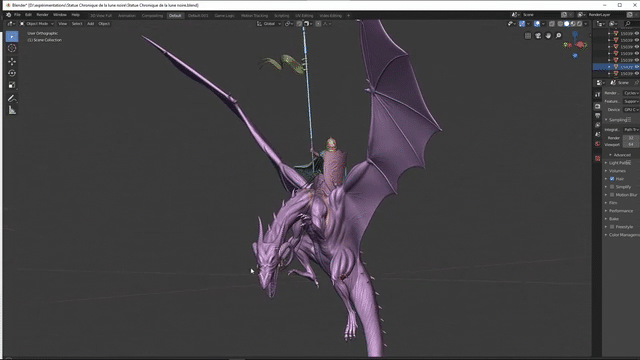This screenshot has height=360, width=640.
Task: Open the Render properties tab
Action: point(598,106)
